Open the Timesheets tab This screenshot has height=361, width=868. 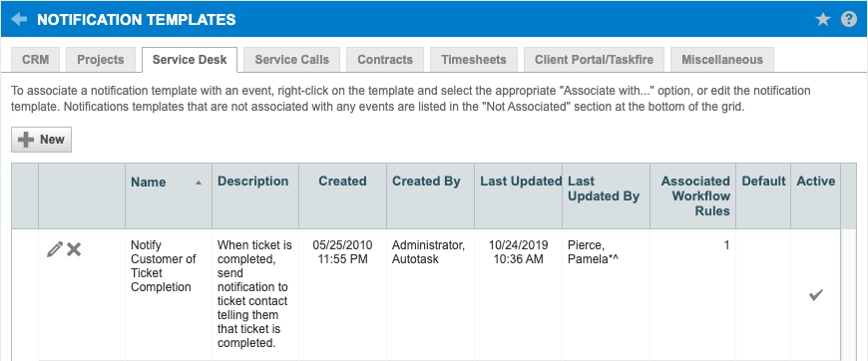[473, 60]
